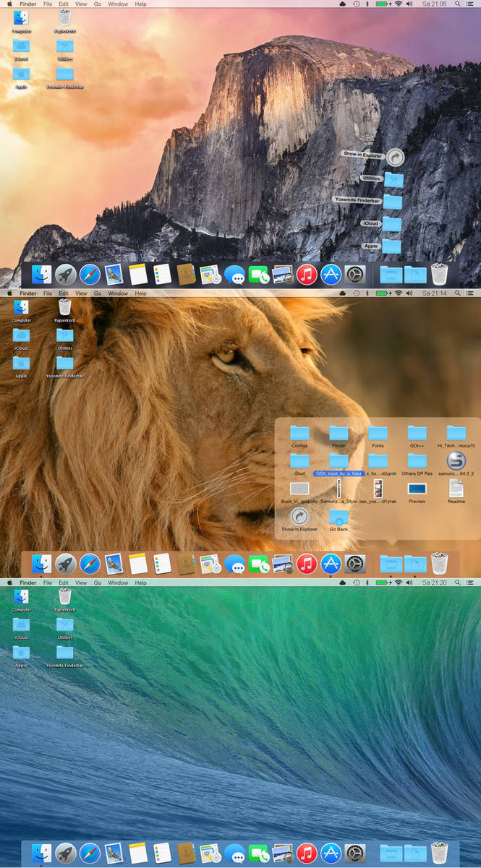Open Go menu in the middle lion menu bar

pos(98,293)
